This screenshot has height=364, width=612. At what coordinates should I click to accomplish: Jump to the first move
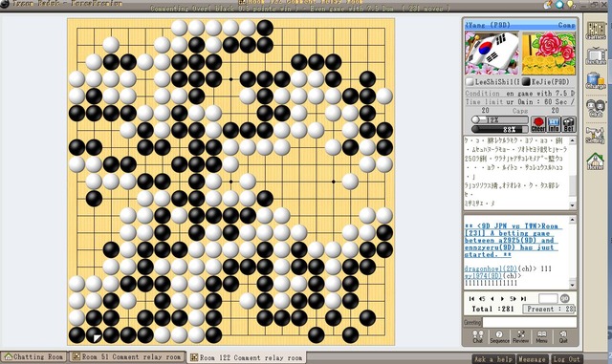pyautogui.click(x=471, y=298)
